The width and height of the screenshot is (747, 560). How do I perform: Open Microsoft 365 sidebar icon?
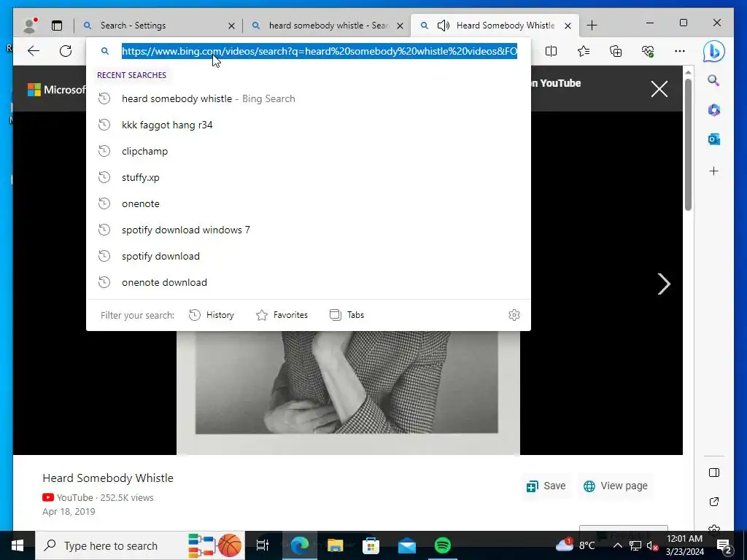[x=713, y=110]
